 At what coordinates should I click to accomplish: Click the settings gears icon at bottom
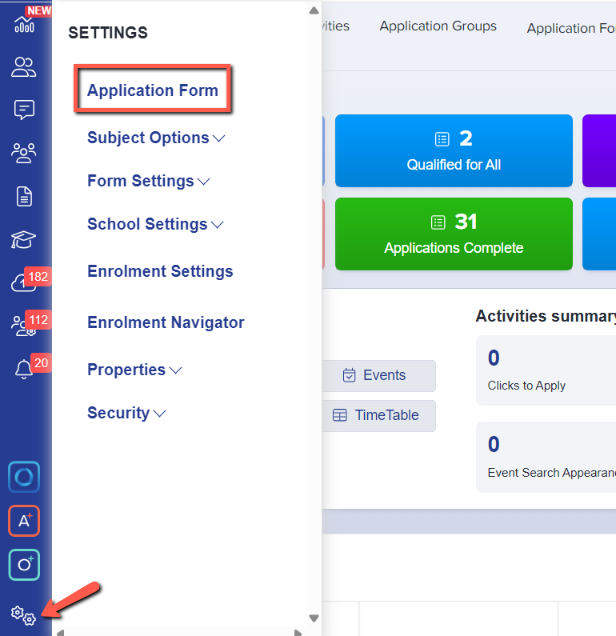pyautogui.click(x=23, y=615)
